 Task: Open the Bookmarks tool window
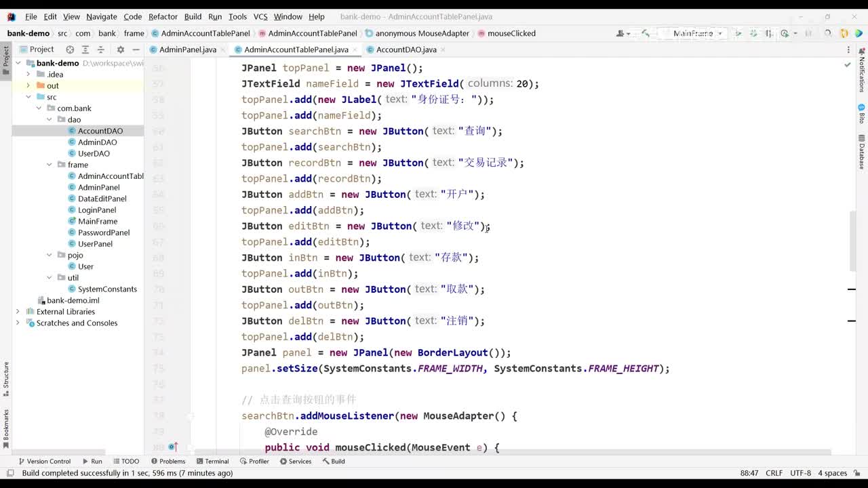coord(6,428)
